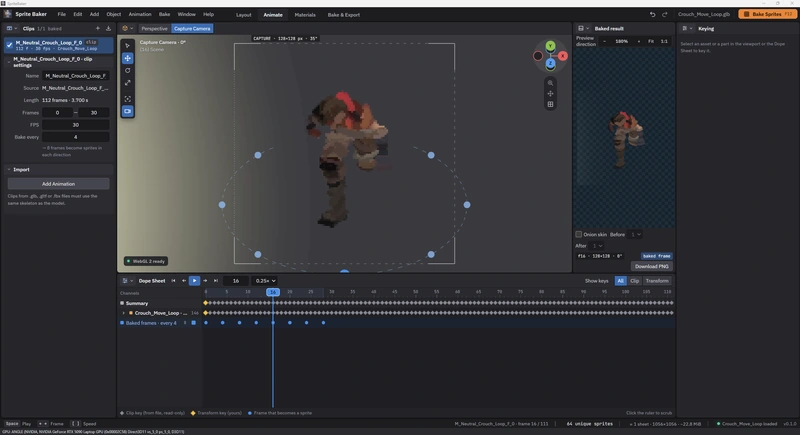Select the Capture Camera view toggle
This screenshot has height=435, width=800.
click(192, 29)
